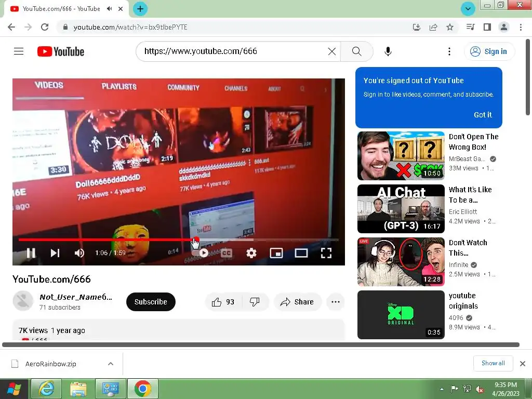Image resolution: width=532 pixels, height=399 pixels.
Task: Launch Internet Explorer from the taskbar
Action: pyautogui.click(x=46, y=389)
